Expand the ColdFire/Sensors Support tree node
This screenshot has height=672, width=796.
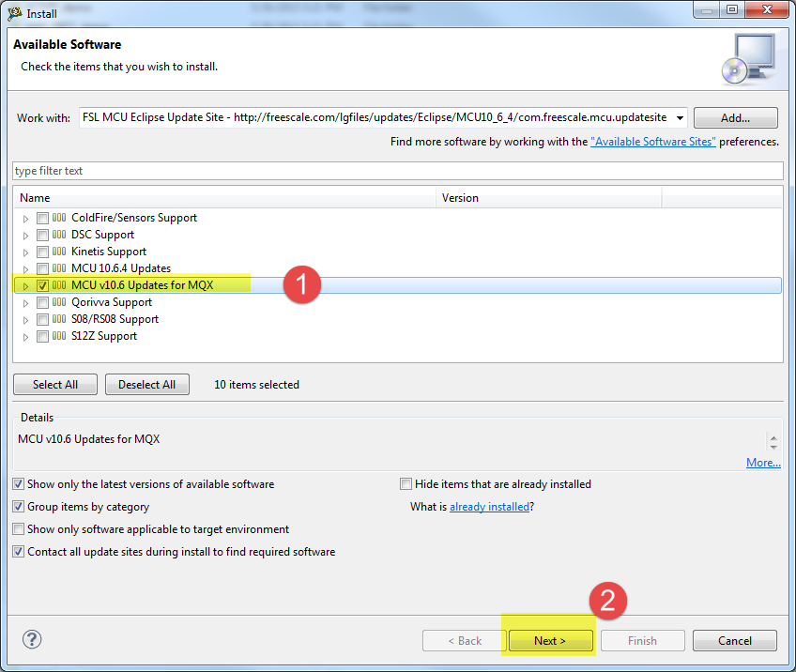click(x=25, y=219)
